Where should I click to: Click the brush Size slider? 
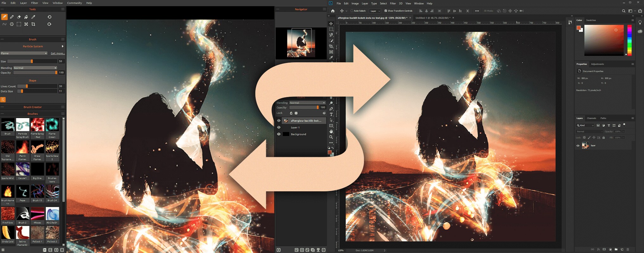pyautogui.click(x=32, y=61)
